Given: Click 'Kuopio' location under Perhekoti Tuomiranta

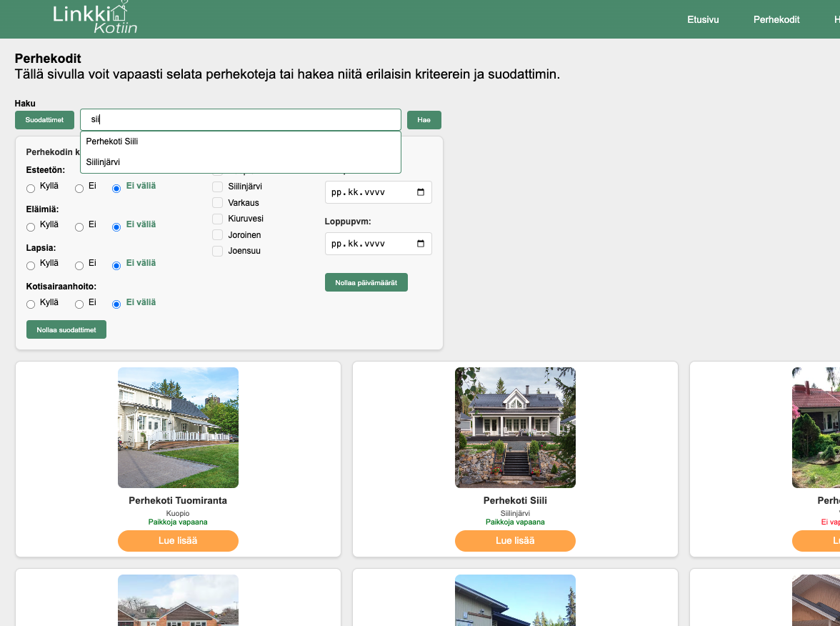Looking at the screenshot, I should (178, 513).
